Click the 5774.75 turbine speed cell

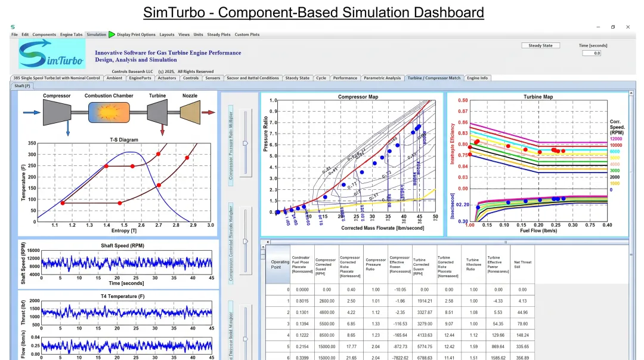[x=425, y=346]
